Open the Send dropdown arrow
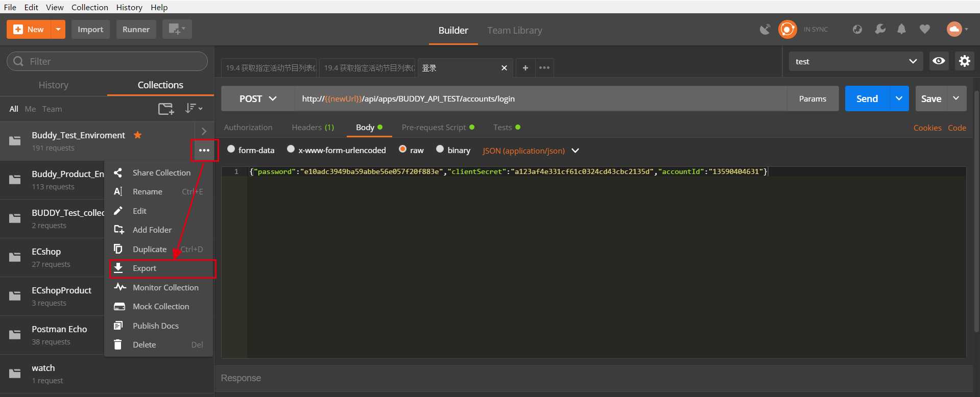 [899, 98]
